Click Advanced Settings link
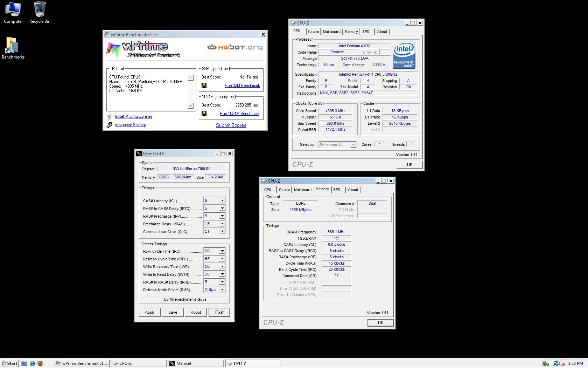This screenshot has height=368, width=588. pyautogui.click(x=131, y=125)
